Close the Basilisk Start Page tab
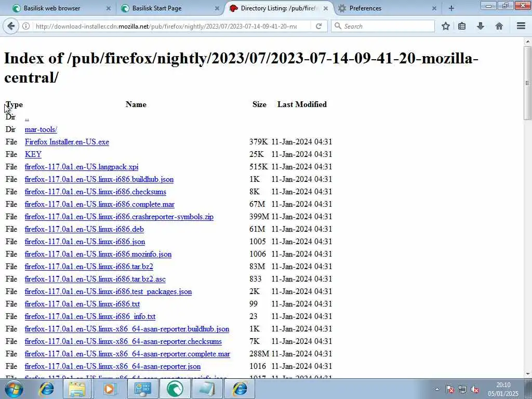Viewport: 532px width, 399px height. (217, 8)
